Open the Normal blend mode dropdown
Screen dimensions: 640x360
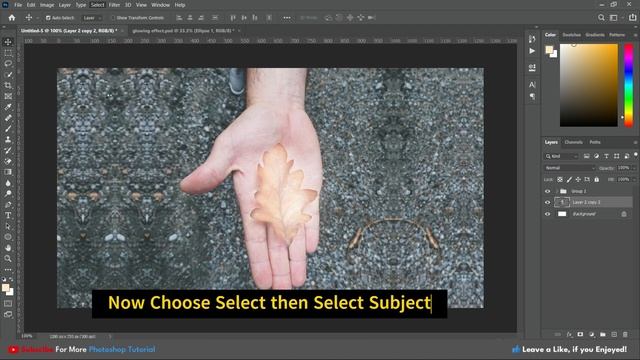click(x=569, y=168)
